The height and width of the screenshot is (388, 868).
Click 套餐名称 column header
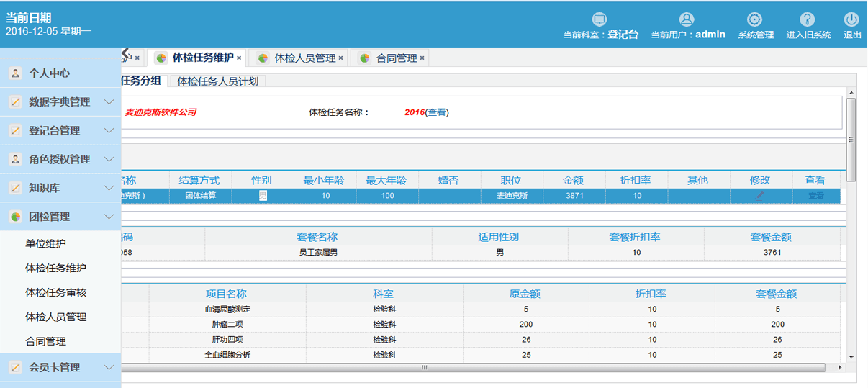pyautogui.click(x=317, y=237)
